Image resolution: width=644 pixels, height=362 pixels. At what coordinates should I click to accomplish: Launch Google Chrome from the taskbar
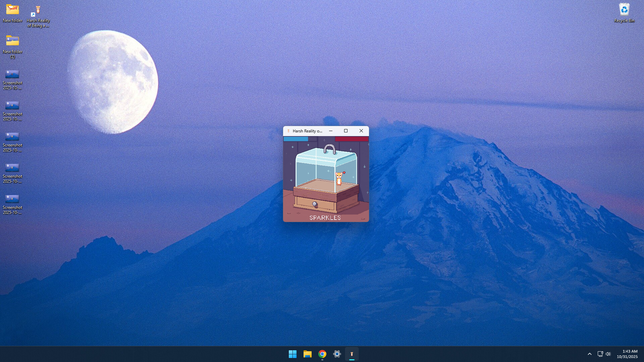[x=322, y=354]
